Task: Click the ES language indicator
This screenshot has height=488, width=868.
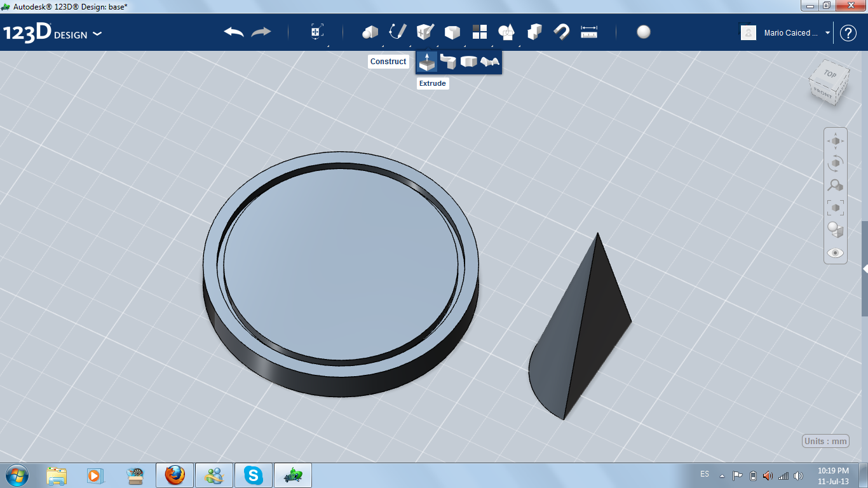Action: pos(705,474)
